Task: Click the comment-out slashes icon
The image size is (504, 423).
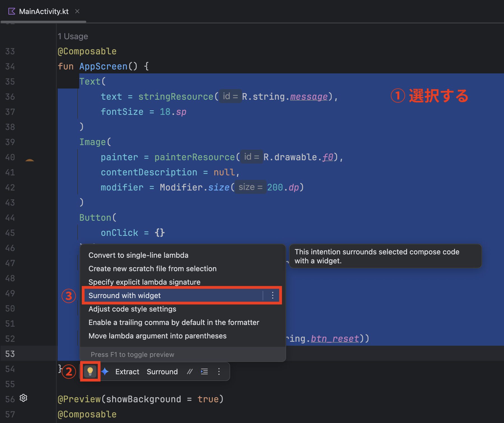Action: click(x=190, y=371)
